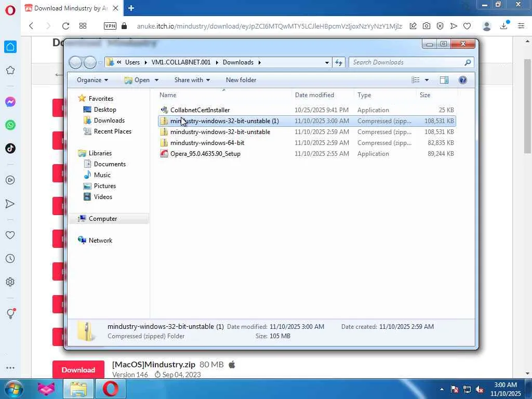Open the Windows Start button

point(14,389)
